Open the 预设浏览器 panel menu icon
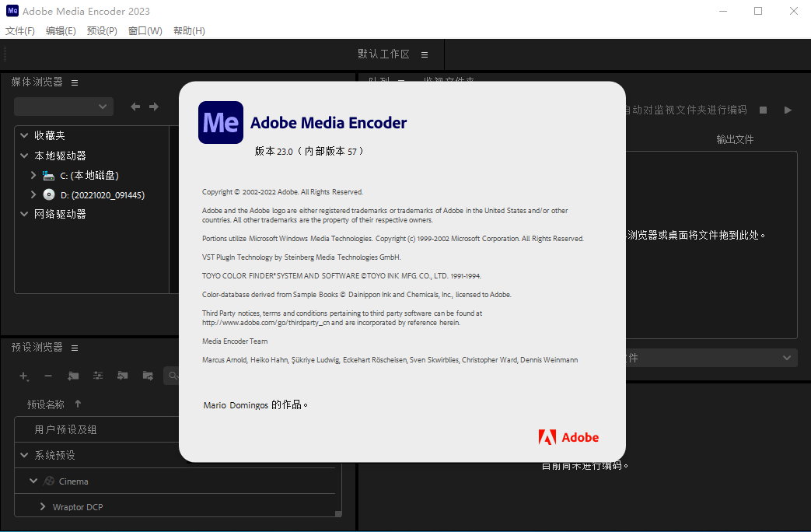The height and width of the screenshot is (532, 811). [x=75, y=348]
